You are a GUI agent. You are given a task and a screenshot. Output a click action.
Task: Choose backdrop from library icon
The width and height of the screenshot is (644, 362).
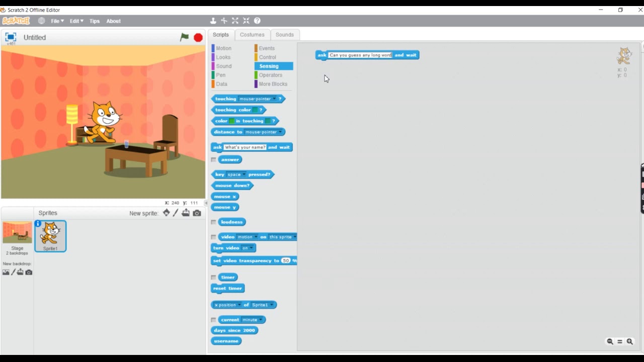(x=6, y=272)
